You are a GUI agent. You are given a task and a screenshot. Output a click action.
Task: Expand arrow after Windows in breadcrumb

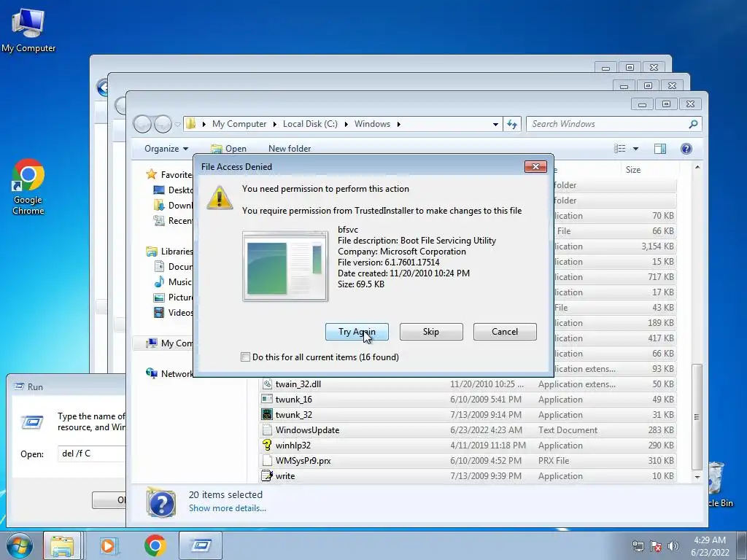tap(399, 124)
